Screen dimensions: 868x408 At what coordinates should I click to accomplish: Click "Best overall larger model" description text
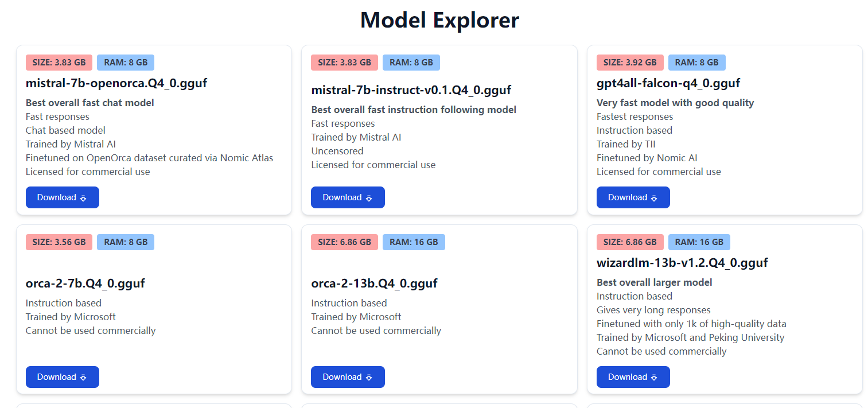coord(654,282)
